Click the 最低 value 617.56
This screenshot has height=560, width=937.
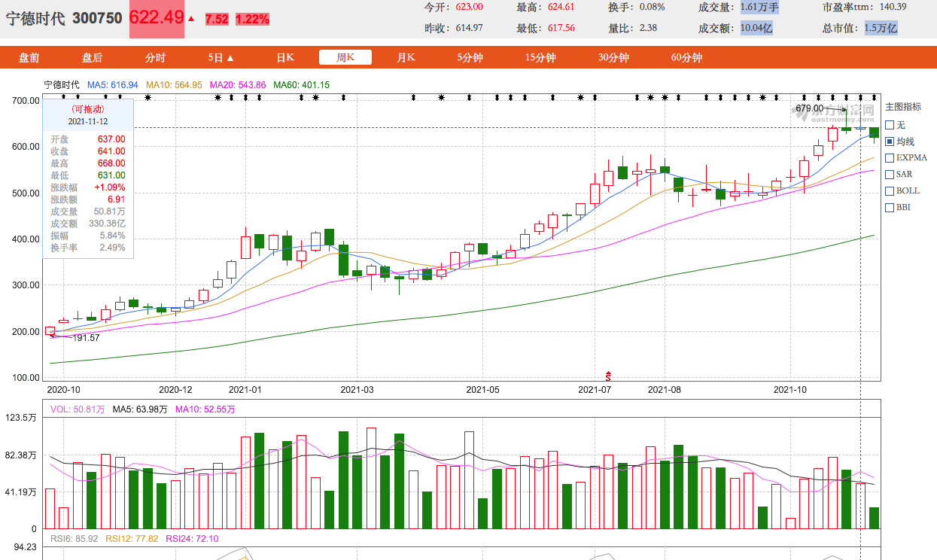561,29
